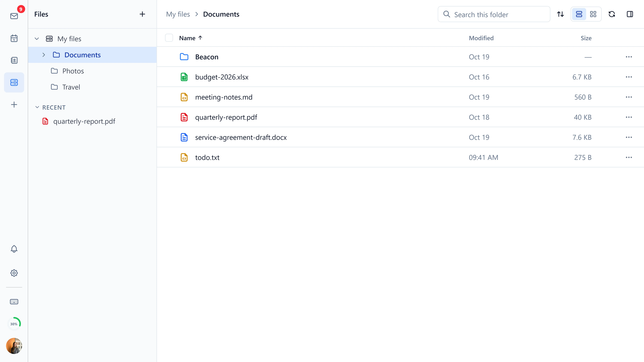This screenshot has width=644, height=362.
Task: Open the Beacon folder row
Action: click(400, 57)
